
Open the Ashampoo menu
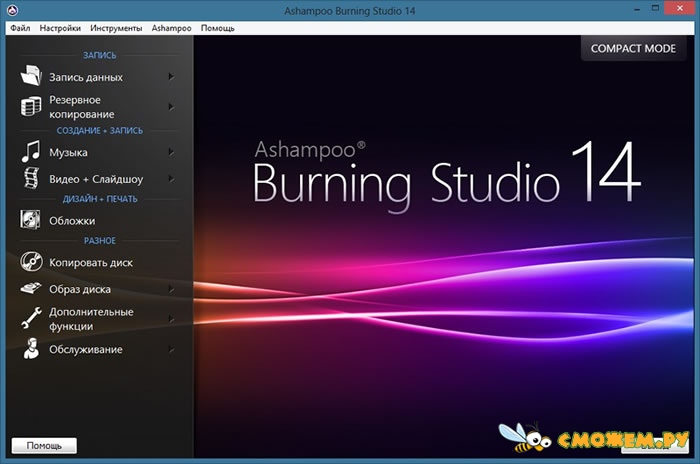coord(171,28)
